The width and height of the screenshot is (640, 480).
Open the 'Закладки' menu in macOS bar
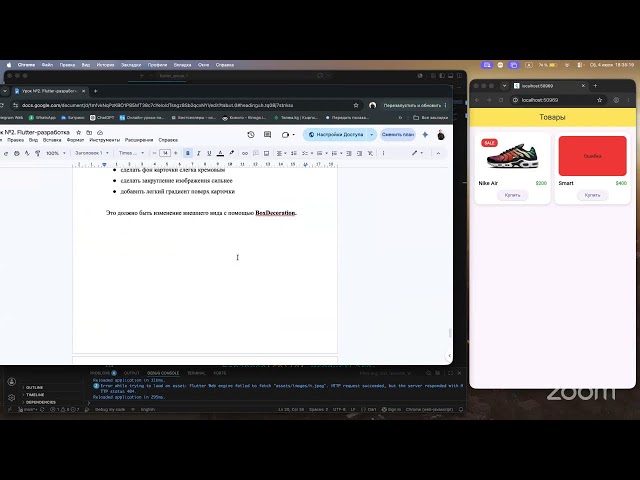[131, 65]
